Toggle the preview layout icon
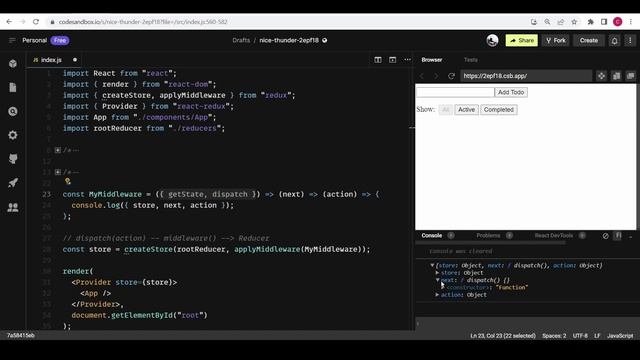Screen dimensions: 640x360 [x=392, y=60]
